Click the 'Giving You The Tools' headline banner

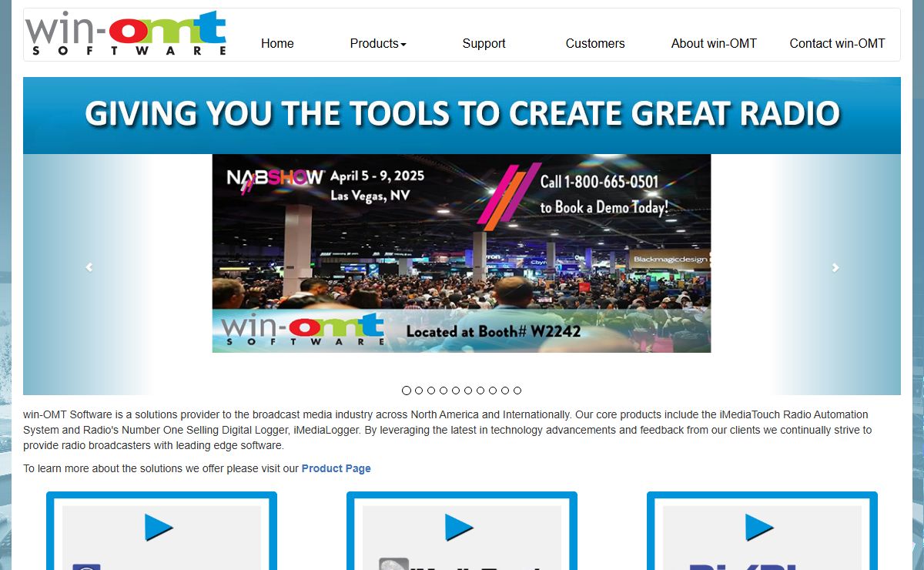coord(461,115)
